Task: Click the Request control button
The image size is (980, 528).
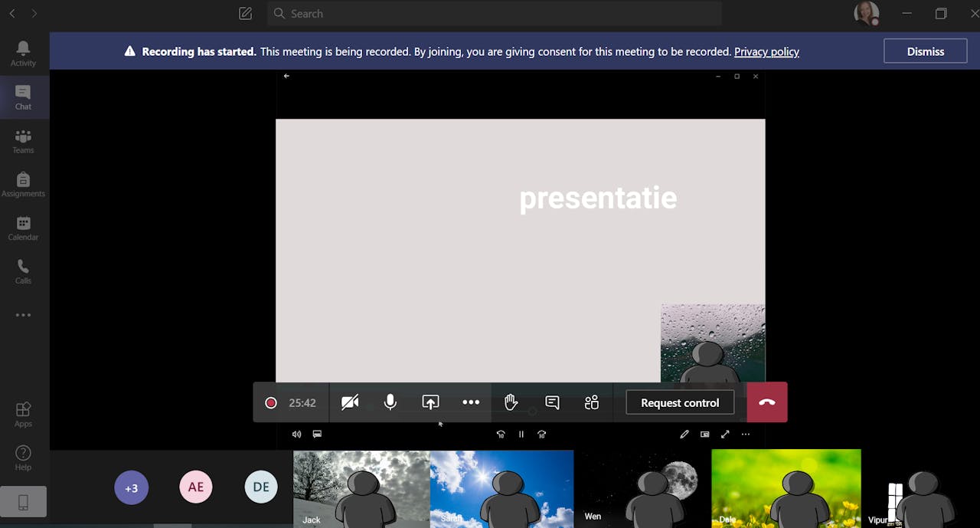Action: pyautogui.click(x=679, y=402)
